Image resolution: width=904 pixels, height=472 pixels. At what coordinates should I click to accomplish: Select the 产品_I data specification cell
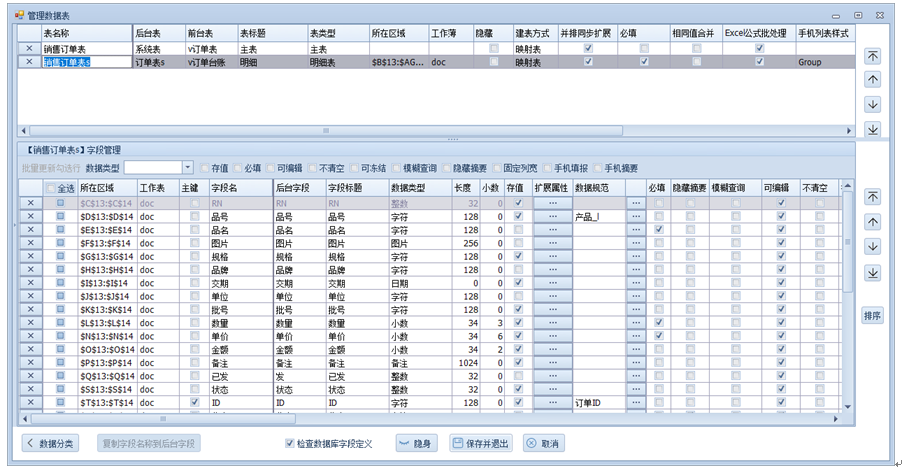click(599, 217)
